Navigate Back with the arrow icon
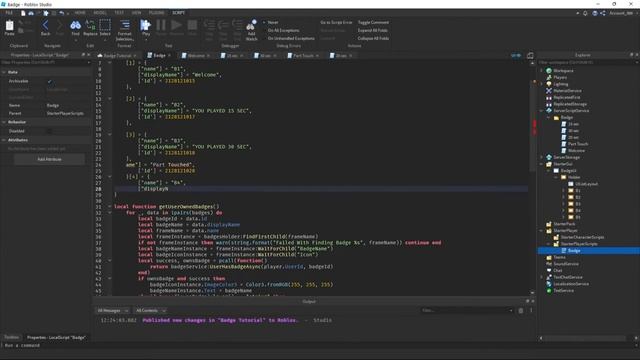640x360 pixels. (x=45, y=26)
